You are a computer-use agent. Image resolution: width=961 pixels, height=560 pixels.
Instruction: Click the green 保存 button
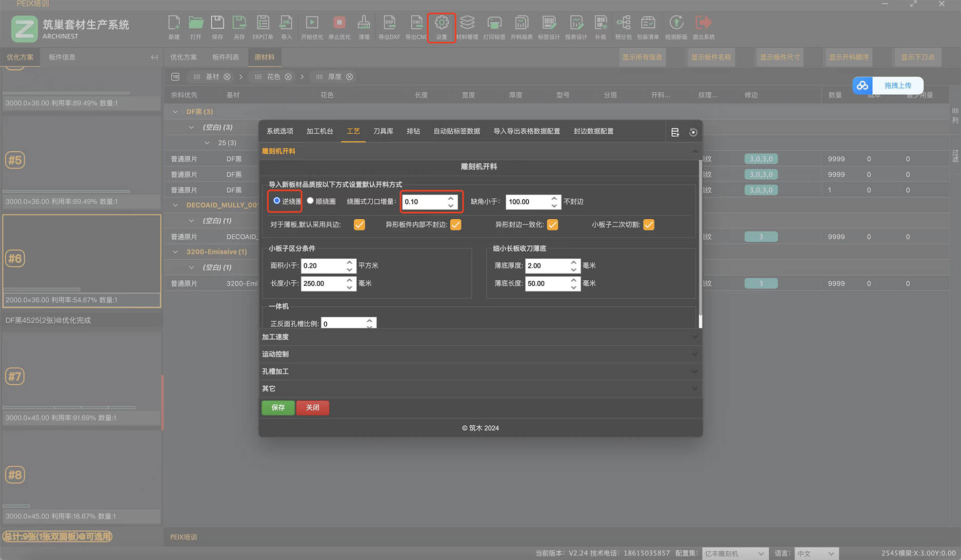click(278, 407)
